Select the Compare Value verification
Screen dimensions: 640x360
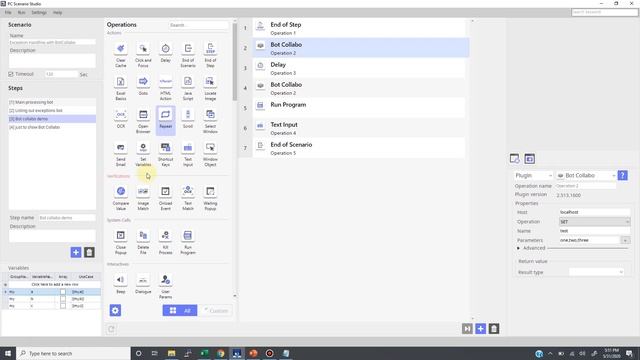click(x=120, y=198)
